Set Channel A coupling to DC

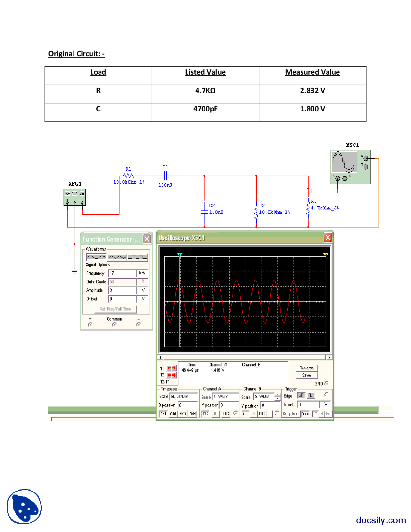(x=226, y=414)
